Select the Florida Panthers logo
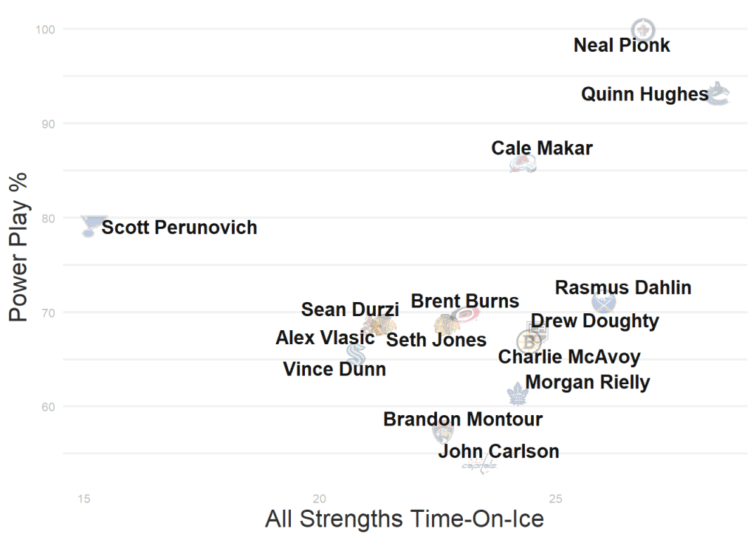The image size is (756, 540). 442,434
